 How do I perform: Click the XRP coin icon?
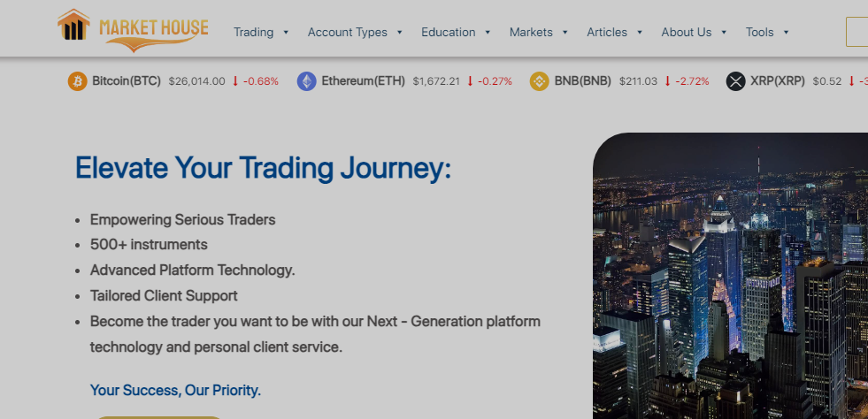click(x=736, y=81)
